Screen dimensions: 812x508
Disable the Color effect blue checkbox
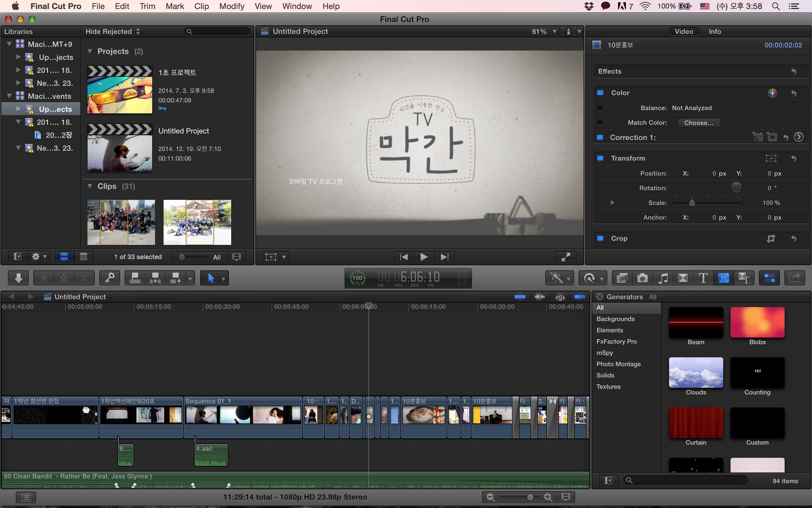pos(600,93)
